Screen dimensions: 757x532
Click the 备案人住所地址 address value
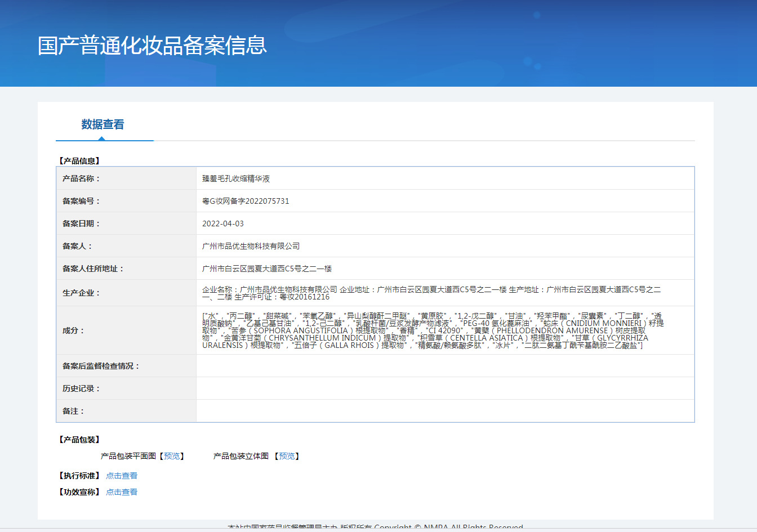coord(267,269)
